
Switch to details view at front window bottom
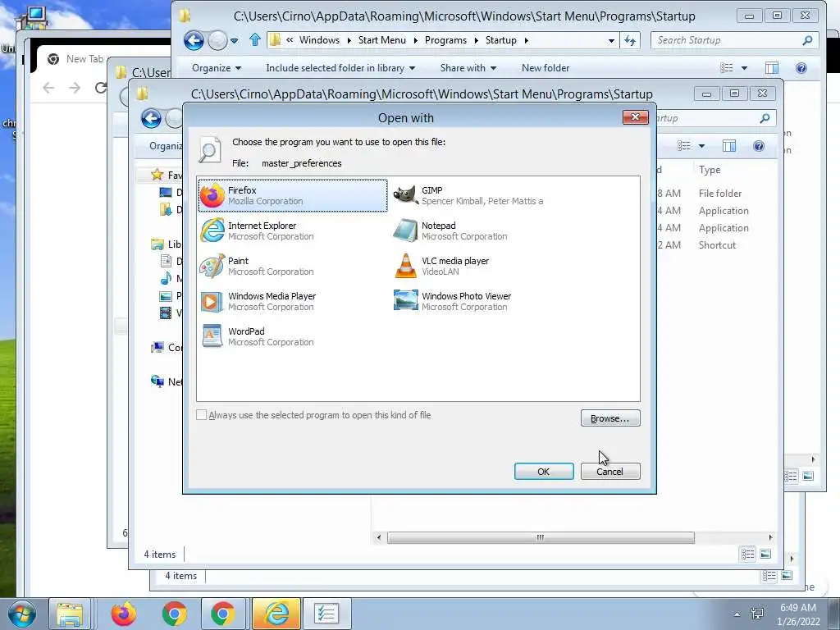coord(748,554)
